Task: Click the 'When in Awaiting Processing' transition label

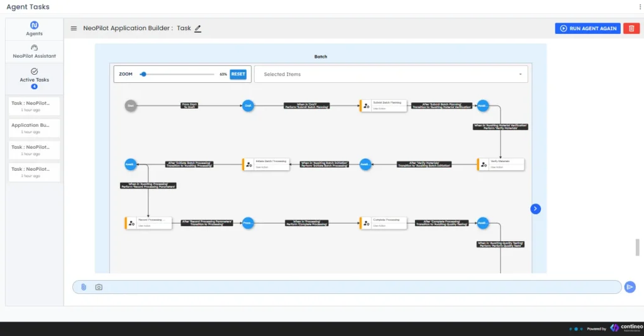Action: [148, 185]
